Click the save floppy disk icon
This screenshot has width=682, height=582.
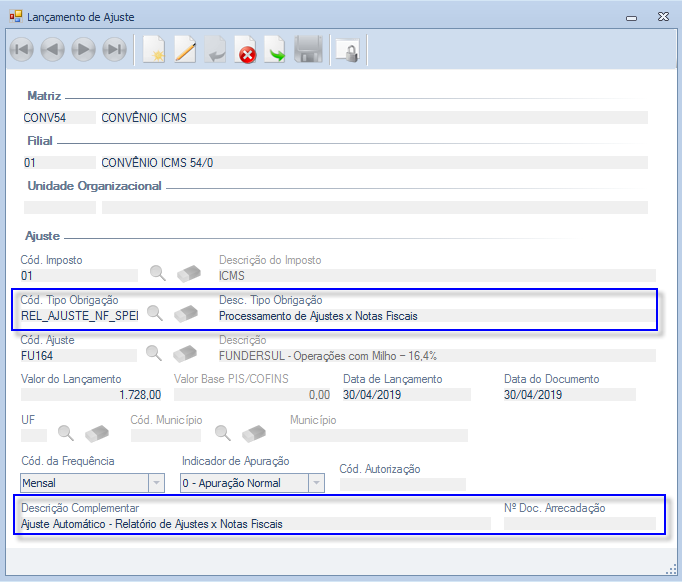click(x=307, y=50)
